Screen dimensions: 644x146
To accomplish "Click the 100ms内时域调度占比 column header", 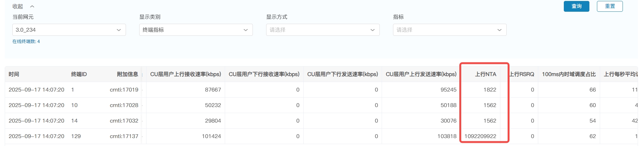I will tap(569, 74).
